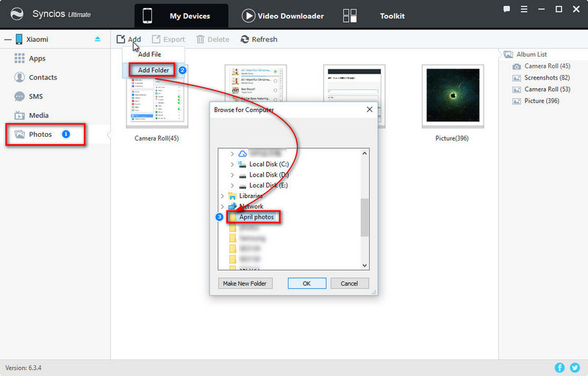
Task: Close the Browse for Computer dialog
Action: point(370,109)
